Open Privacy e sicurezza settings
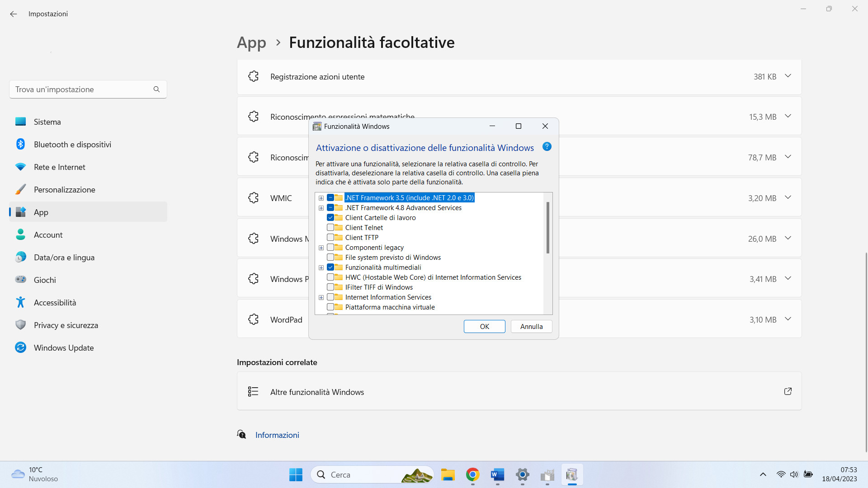The height and width of the screenshot is (488, 868). [66, 325]
